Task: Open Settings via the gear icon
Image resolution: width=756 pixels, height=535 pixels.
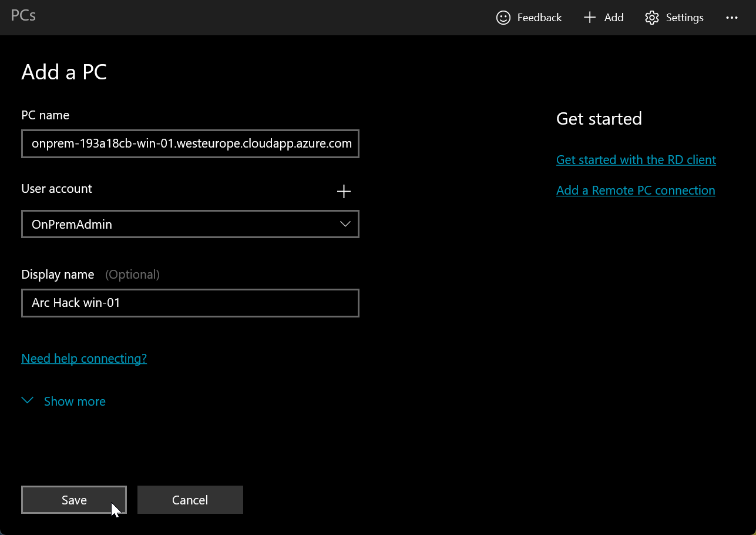Action: pos(652,18)
